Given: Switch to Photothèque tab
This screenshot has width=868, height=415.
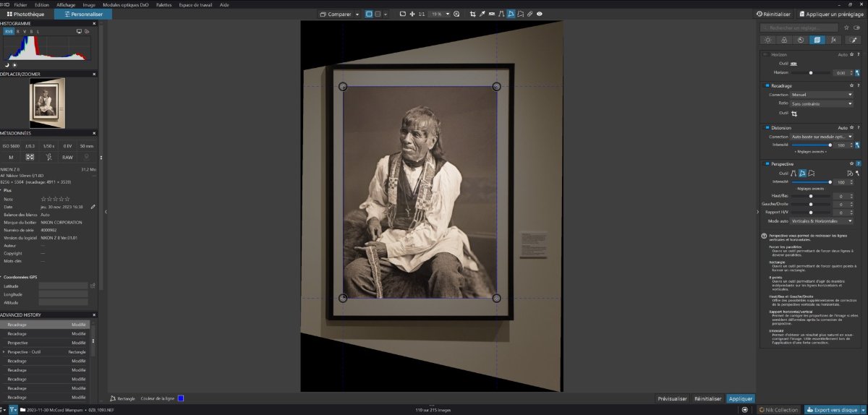Looking at the screenshot, I should pos(25,14).
